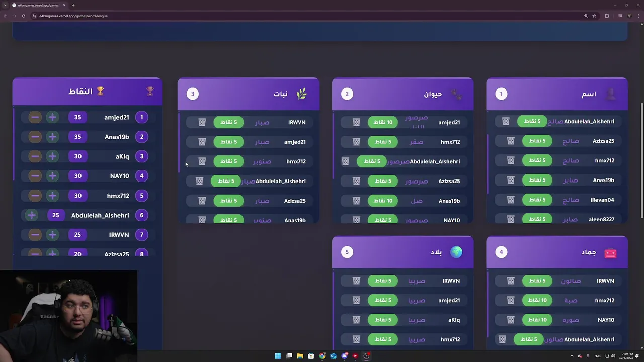The image size is (644, 362).
Task: Open the Windows Start menu
Action: point(278,356)
